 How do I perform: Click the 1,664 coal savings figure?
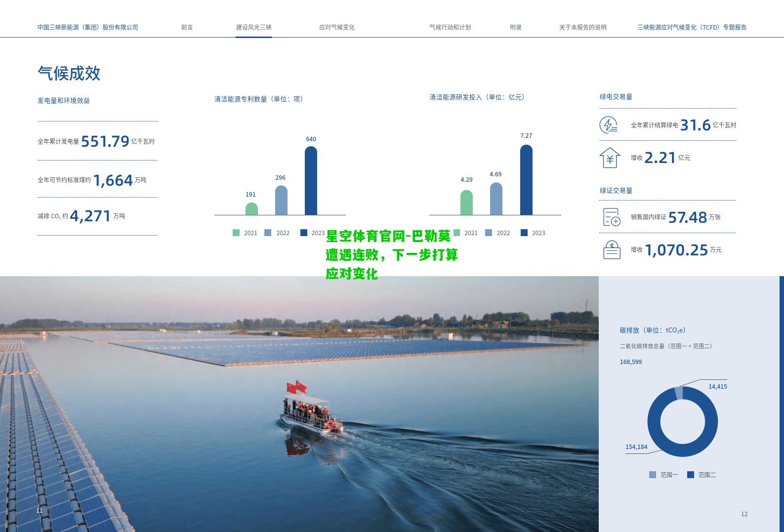click(113, 180)
